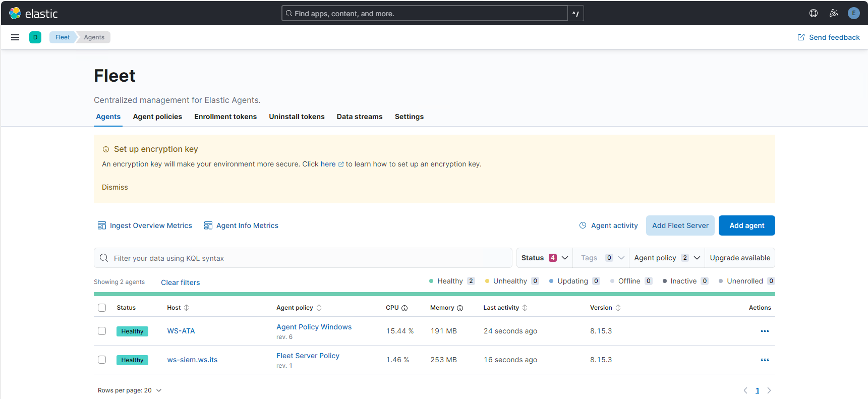Click the Agent Info Metrics dashboard icon

click(208, 225)
